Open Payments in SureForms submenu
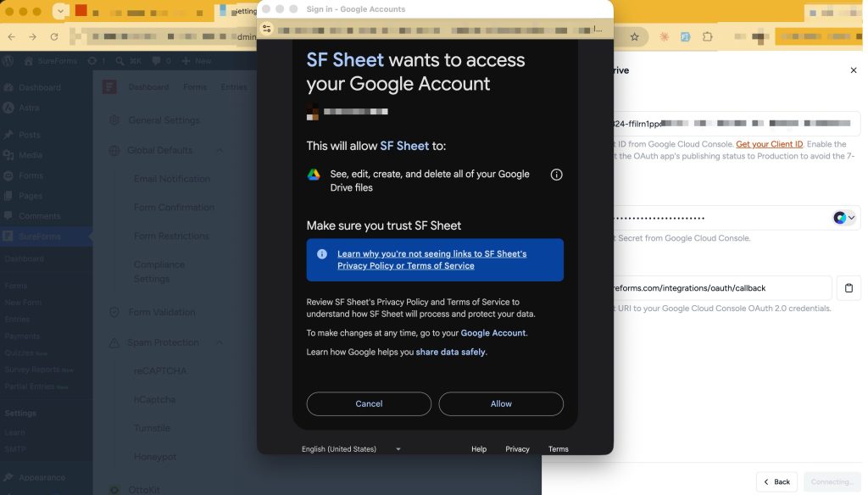Image resolution: width=868 pixels, height=495 pixels. click(22, 336)
